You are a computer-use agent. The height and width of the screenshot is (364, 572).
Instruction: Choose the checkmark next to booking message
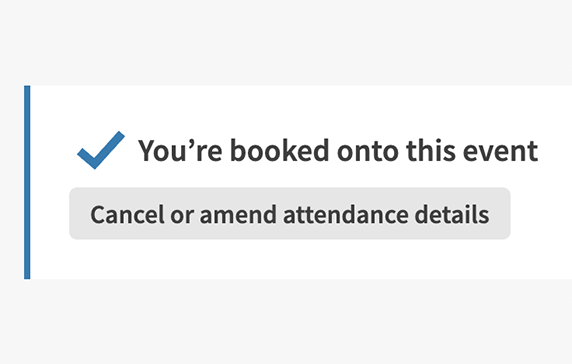coord(101,150)
